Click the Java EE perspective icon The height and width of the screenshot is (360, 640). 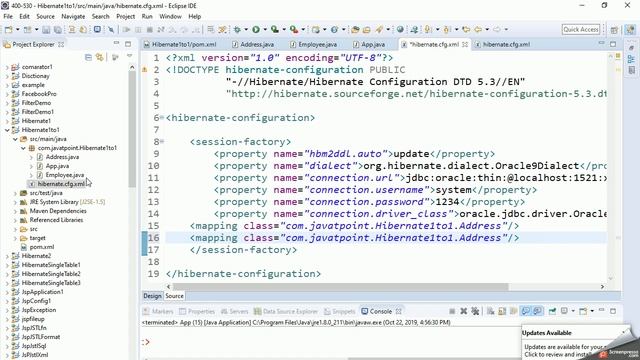pyautogui.click(x=630, y=29)
